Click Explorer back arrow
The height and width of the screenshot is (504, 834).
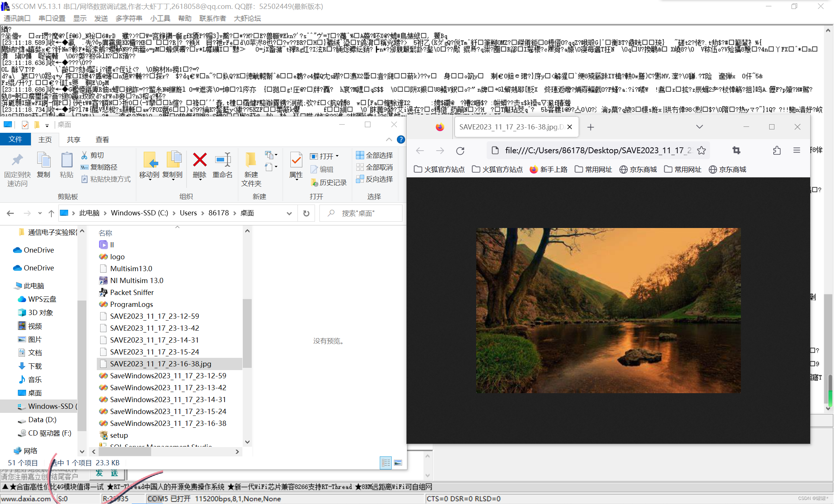pos(10,213)
